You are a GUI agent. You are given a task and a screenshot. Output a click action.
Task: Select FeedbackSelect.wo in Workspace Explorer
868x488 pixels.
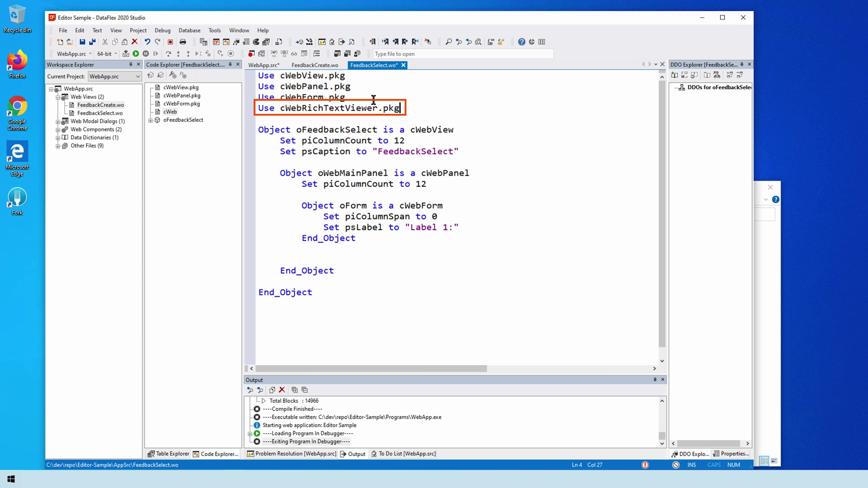(99, 113)
